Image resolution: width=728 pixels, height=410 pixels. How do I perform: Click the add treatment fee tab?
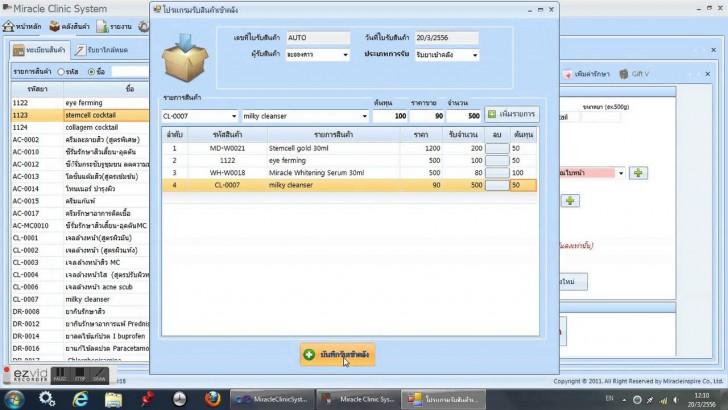click(x=586, y=74)
